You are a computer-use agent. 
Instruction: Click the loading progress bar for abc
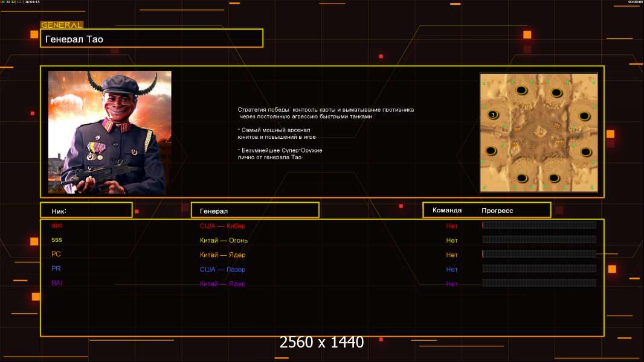point(539,224)
